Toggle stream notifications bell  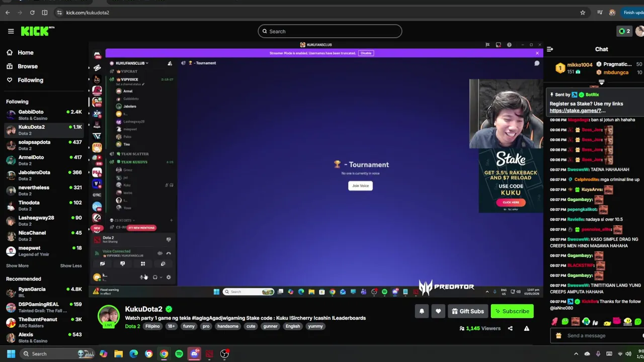[x=422, y=311]
